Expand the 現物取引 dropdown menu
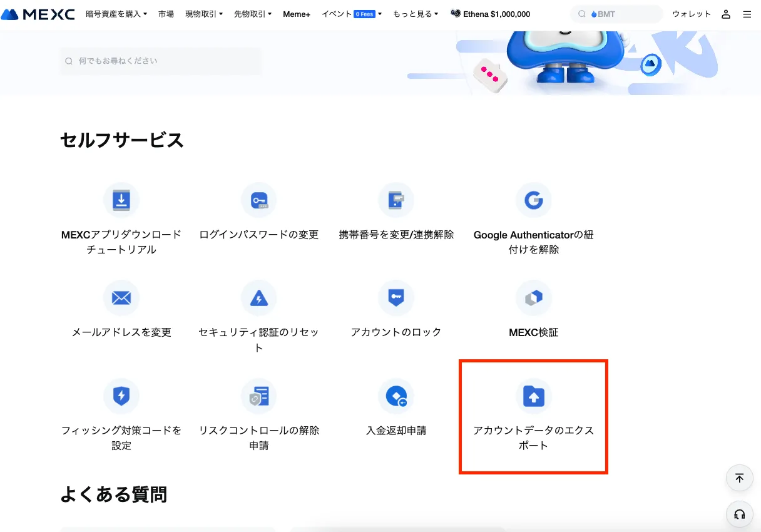This screenshot has height=532, width=761. click(x=204, y=14)
